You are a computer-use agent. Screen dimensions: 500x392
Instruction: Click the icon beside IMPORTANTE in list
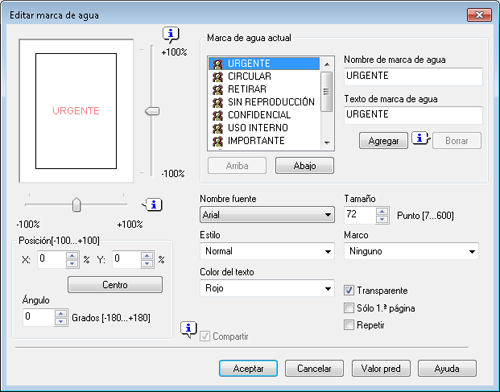[x=217, y=141]
